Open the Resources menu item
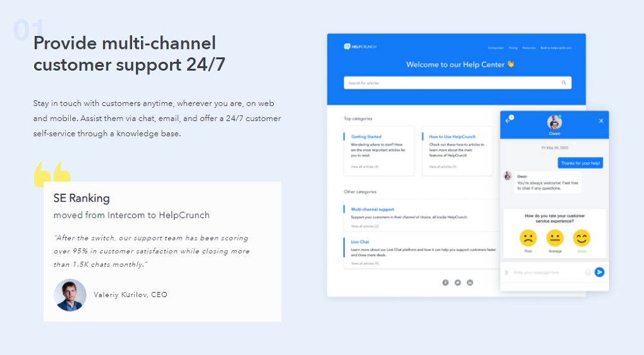 (529, 48)
